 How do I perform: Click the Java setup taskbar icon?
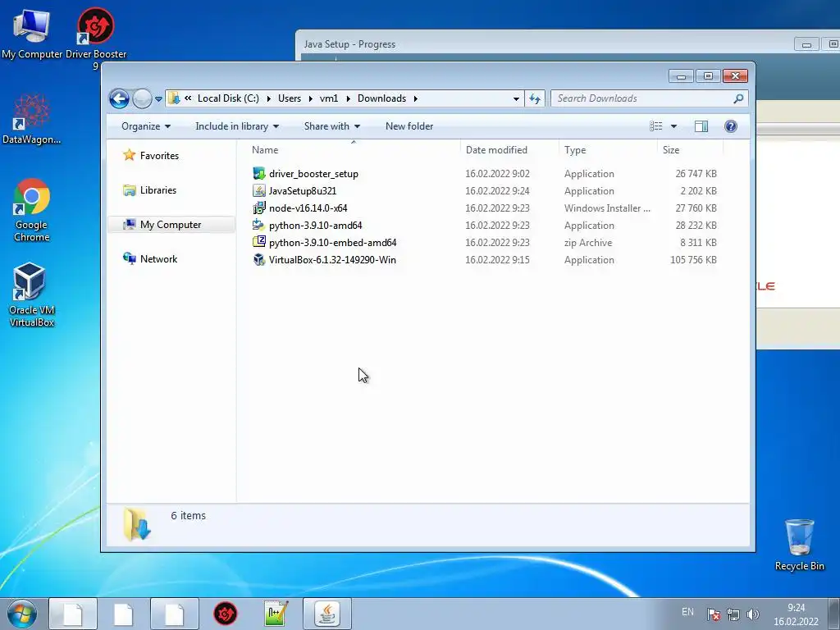(327, 614)
